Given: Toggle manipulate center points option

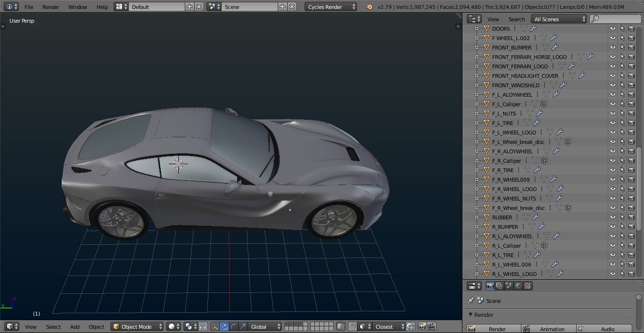Looking at the screenshot, I should pos(203,326).
